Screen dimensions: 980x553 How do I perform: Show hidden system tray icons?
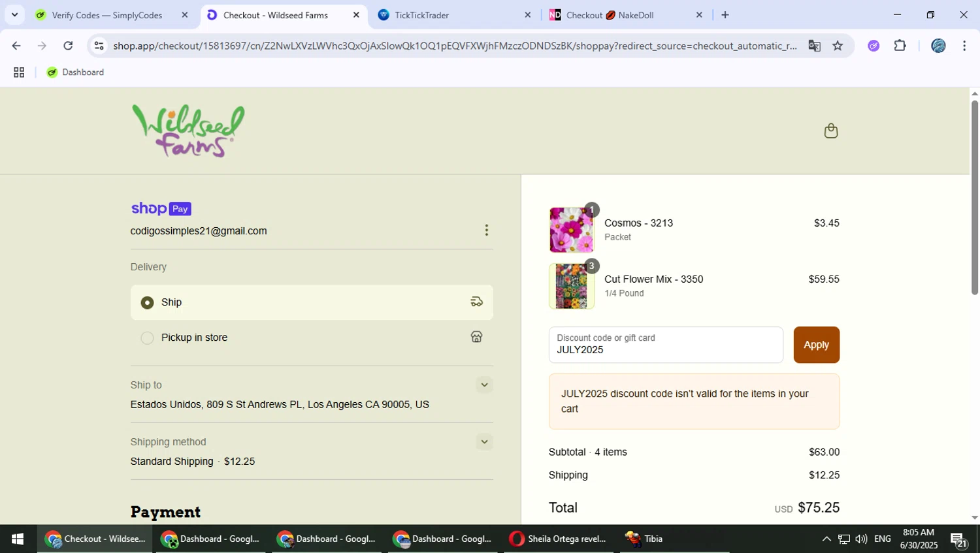pos(826,539)
